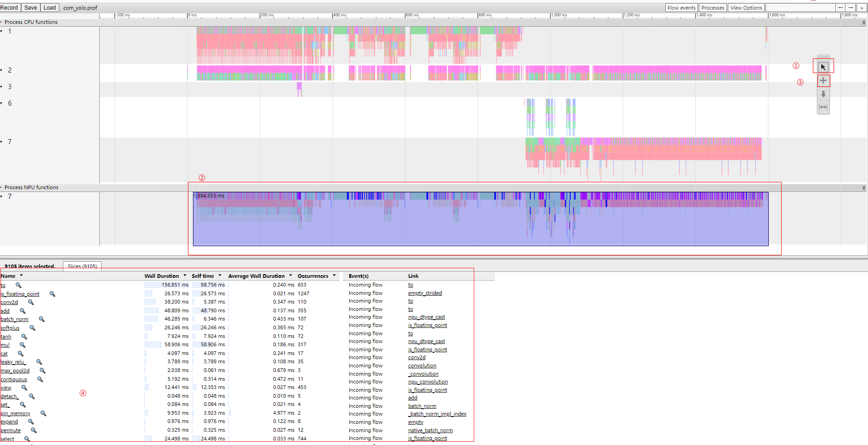Image resolution: width=868 pixels, height=445 pixels.
Task: Activate the pan mouse mode tool
Action: (x=823, y=80)
